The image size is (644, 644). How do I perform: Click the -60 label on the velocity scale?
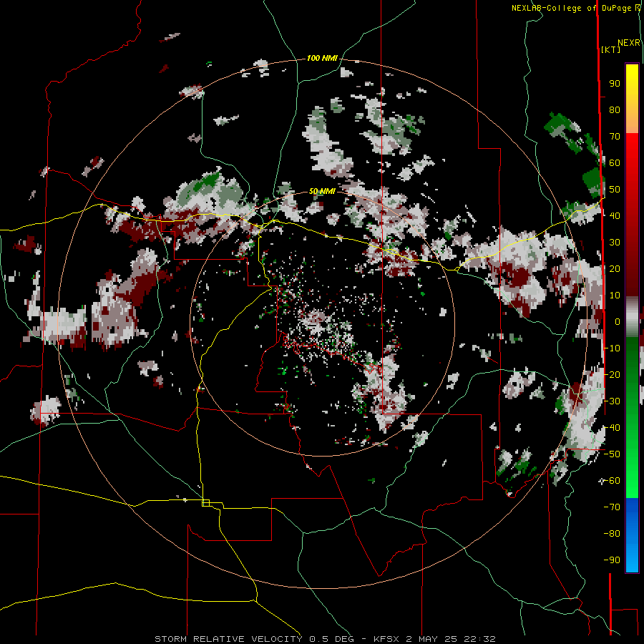[x=612, y=481]
